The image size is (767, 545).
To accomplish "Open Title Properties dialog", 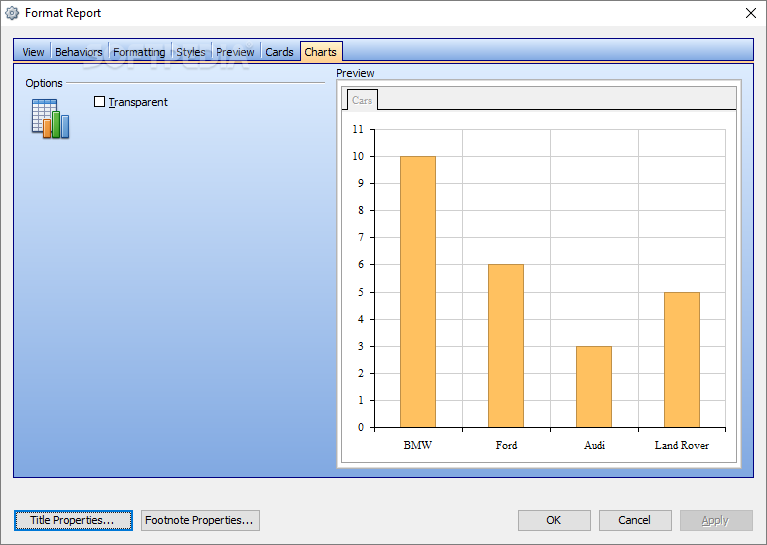I will tap(73, 520).
